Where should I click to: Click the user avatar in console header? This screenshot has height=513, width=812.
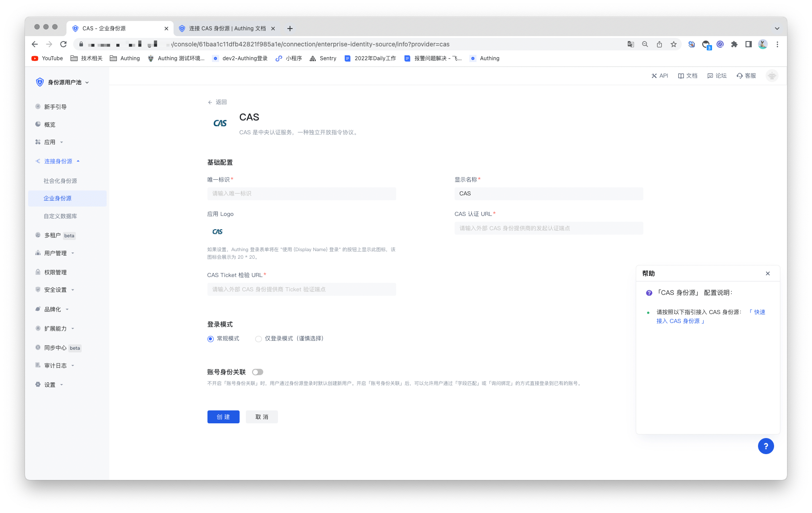772,76
